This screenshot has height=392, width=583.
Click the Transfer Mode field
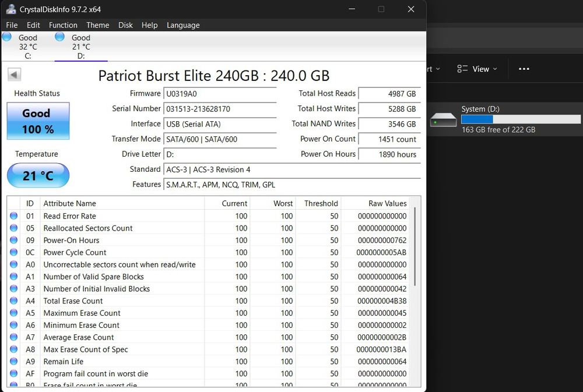[220, 139]
